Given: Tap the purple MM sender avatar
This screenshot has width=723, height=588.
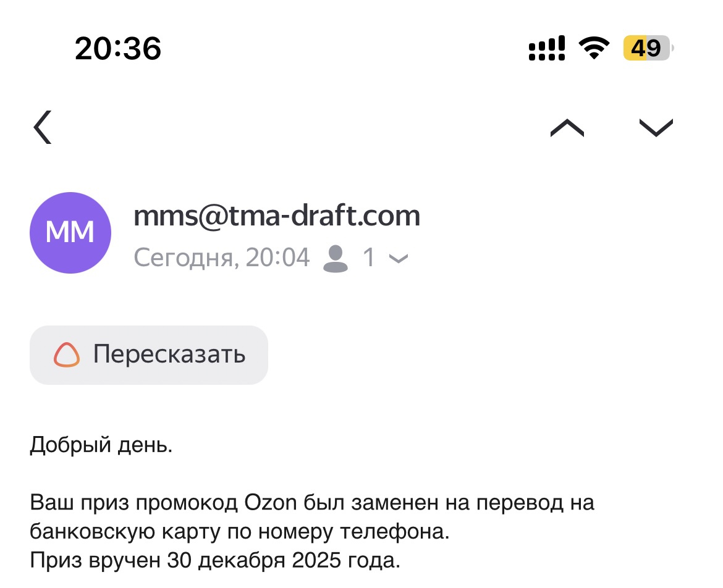Looking at the screenshot, I should coord(70,233).
